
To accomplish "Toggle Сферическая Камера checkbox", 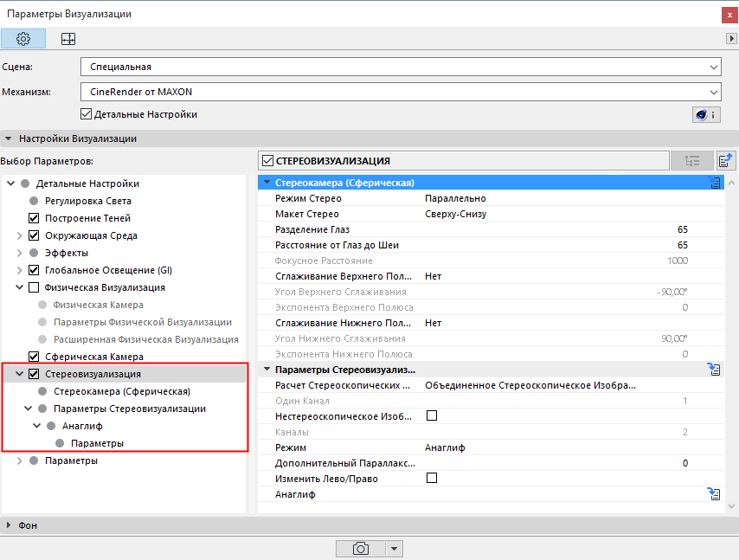I will coord(34,357).
